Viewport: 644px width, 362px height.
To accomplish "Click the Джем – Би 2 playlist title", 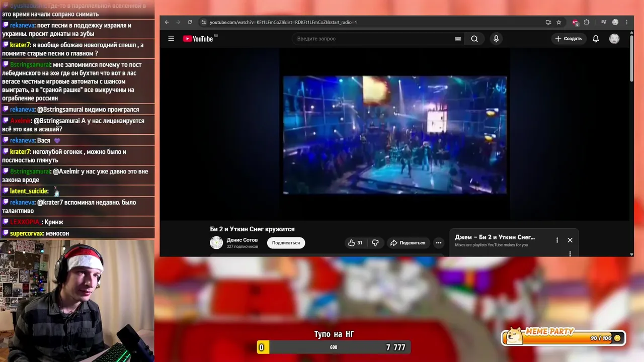I will pyautogui.click(x=495, y=237).
